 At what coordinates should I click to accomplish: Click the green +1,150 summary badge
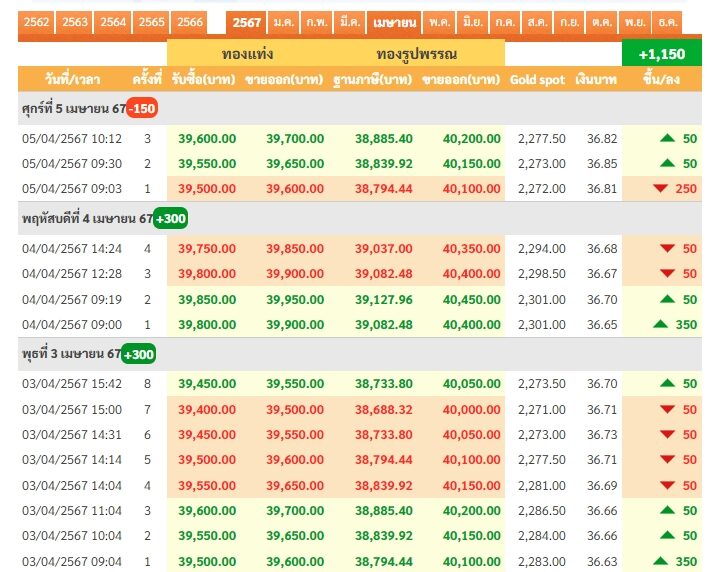pos(661,54)
